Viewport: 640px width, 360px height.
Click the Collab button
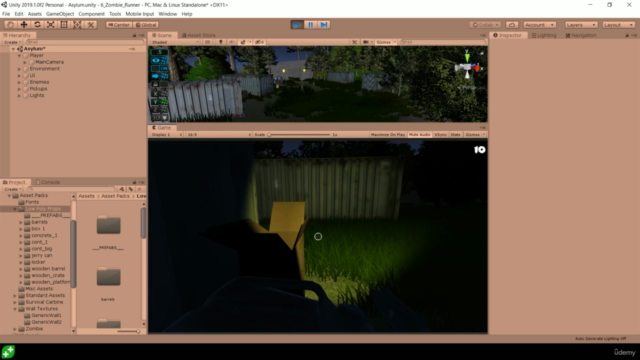click(485, 25)
